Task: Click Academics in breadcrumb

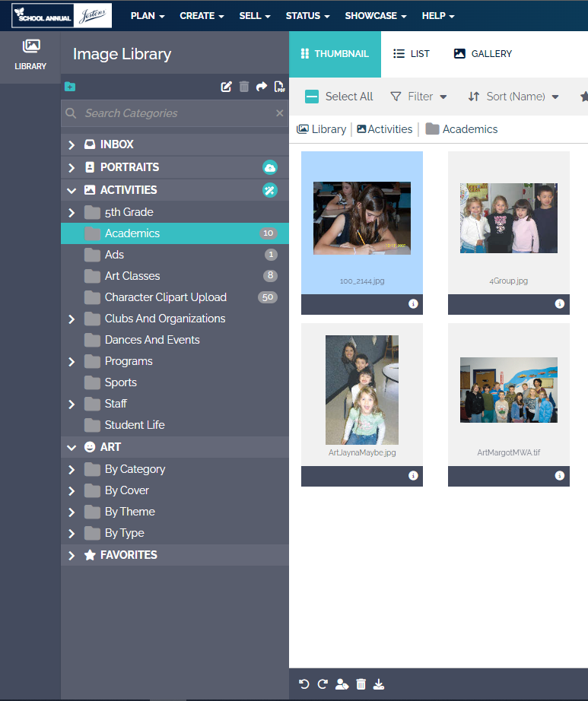Action: click(x=462, y=129)
